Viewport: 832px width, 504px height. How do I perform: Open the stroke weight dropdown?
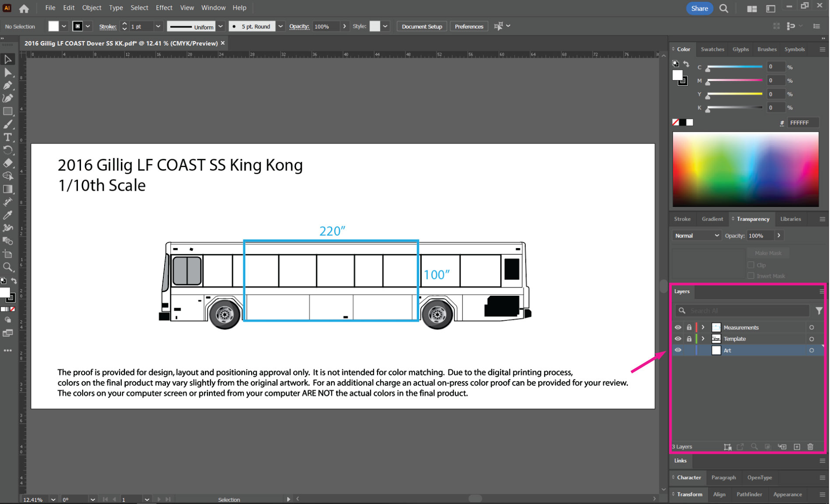pos(158,26)
